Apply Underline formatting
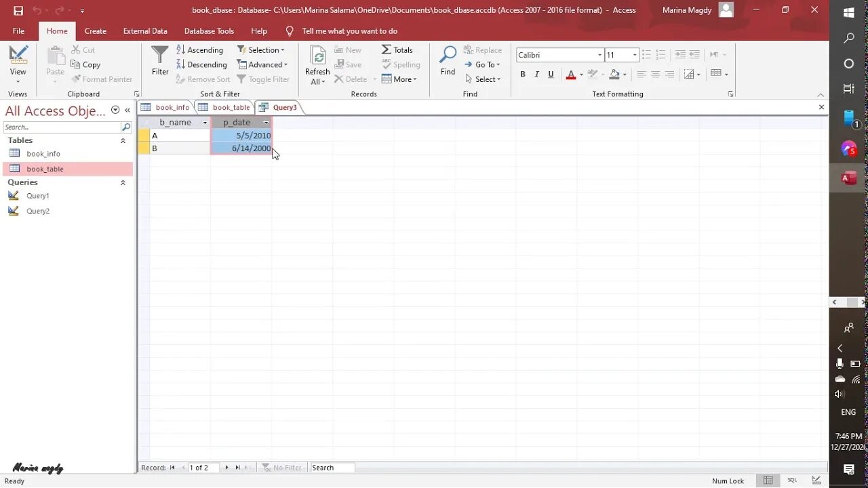This screenshot has width=868, height=488. 551,75
